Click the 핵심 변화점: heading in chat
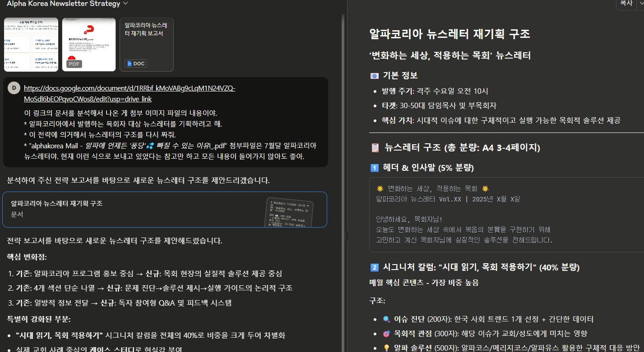 27,257
